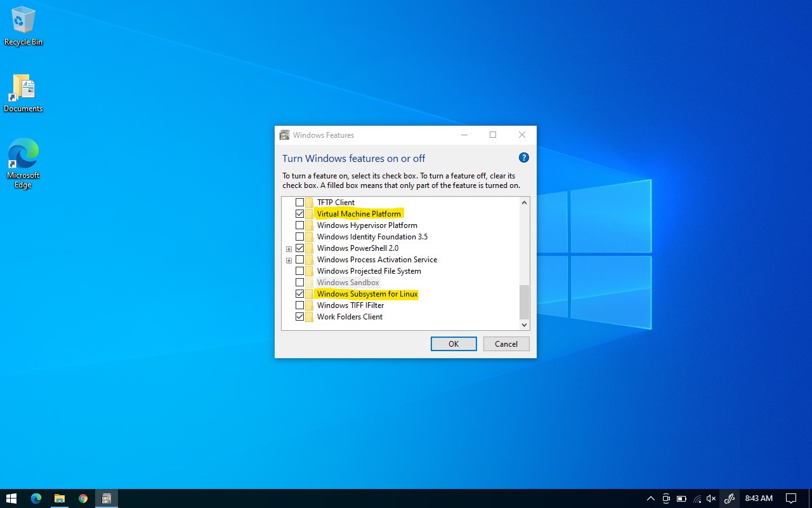Uncheck Windows Subsystem for Linux checkbox
The image size is (812, 508).
(300, 294)
